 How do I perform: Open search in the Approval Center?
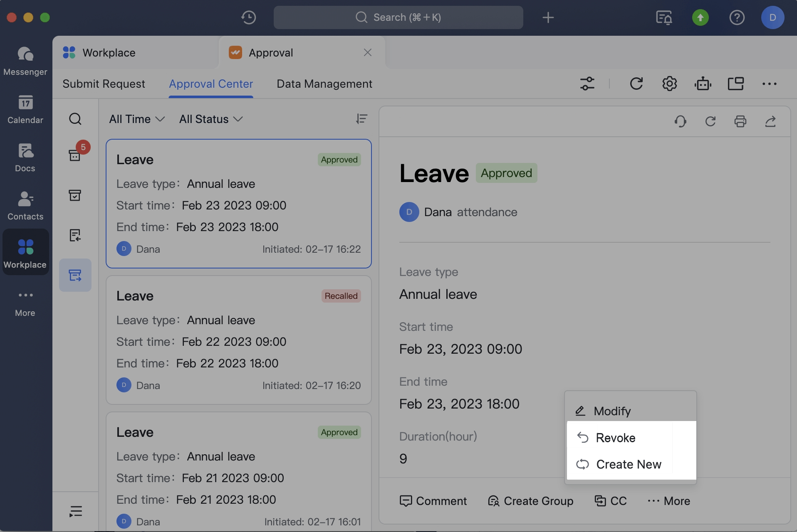(x=75, y=119)
